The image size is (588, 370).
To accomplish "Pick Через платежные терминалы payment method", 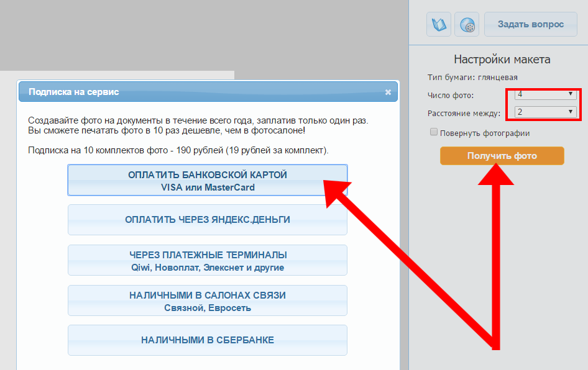I will point(207,260).
